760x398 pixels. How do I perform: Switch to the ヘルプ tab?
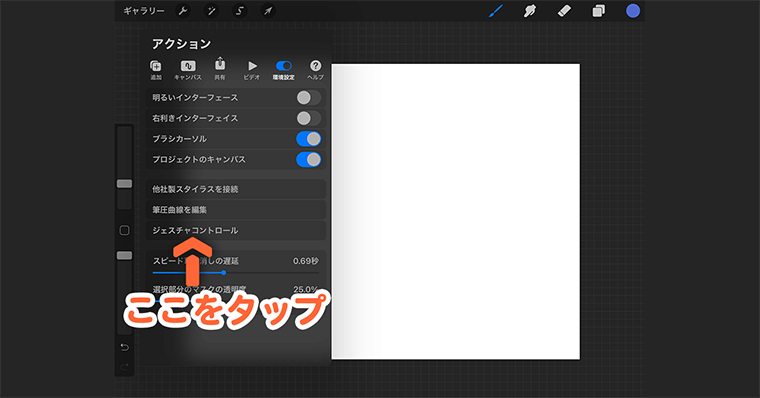(x=316, y=70)
